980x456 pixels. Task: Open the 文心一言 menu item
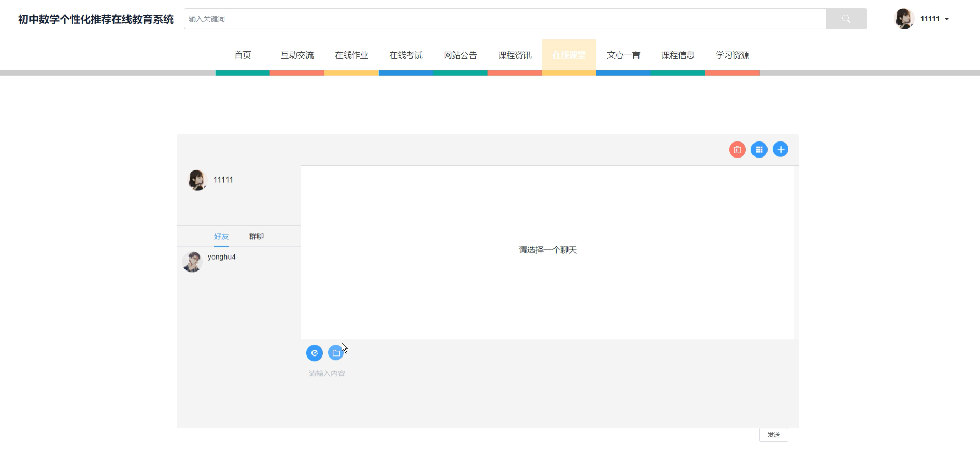(623, 55)
